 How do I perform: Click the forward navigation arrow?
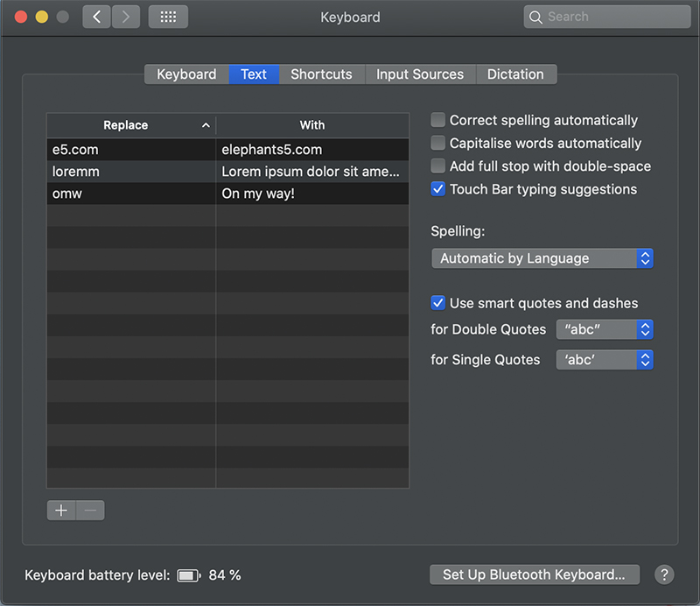[x=126, y=17]
